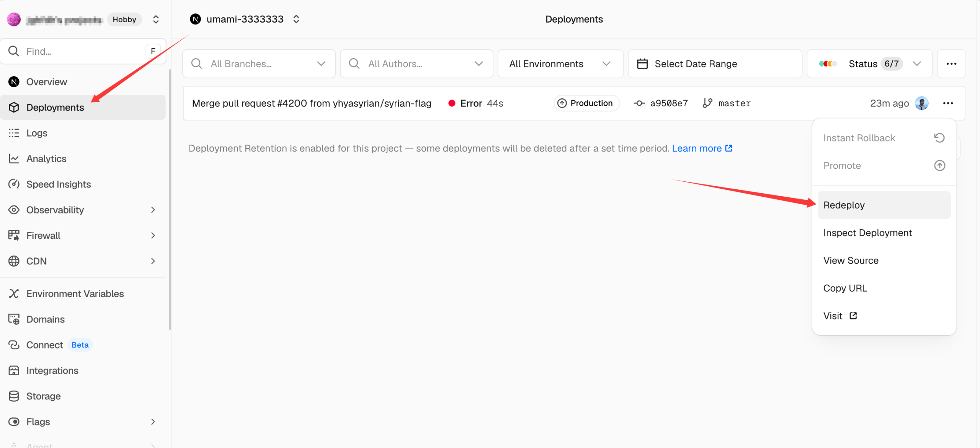Click the Visit external link icon

coord(853,316)
